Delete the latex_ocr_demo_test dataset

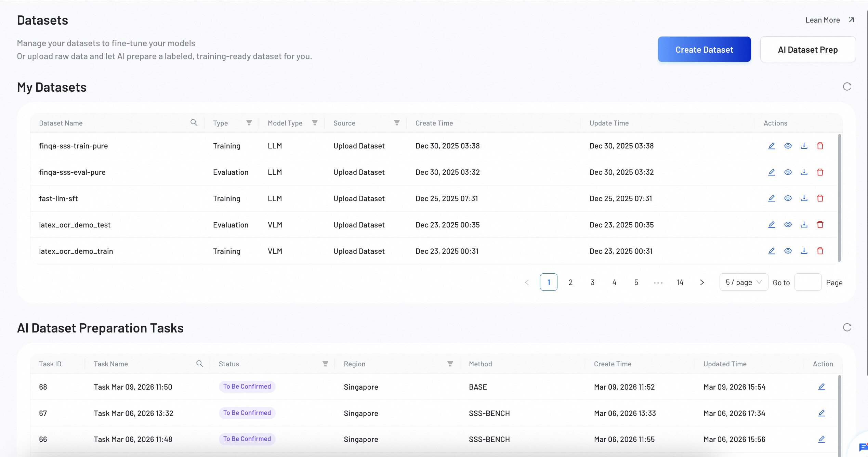[820, 224]
